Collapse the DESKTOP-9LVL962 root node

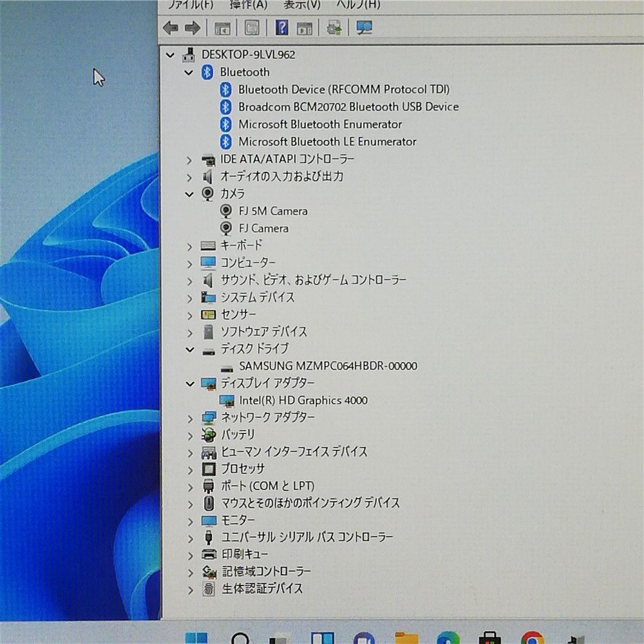click(170, 55)
